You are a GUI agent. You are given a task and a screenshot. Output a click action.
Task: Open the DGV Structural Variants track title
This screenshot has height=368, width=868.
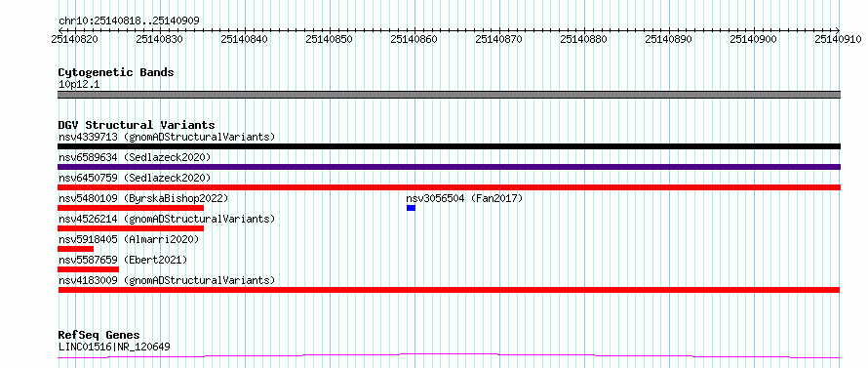point(137,125)
